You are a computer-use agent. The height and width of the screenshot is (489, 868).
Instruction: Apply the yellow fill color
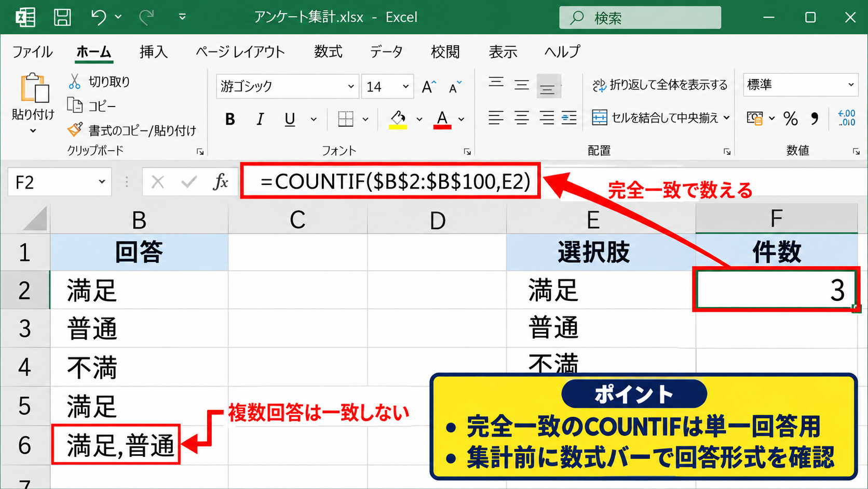click(x=398, y=120)
